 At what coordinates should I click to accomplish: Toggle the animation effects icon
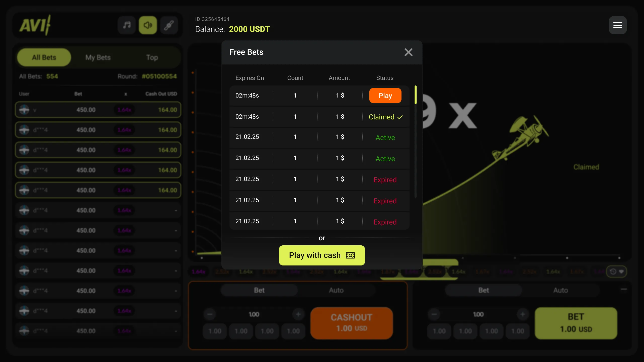coord(169,25)
